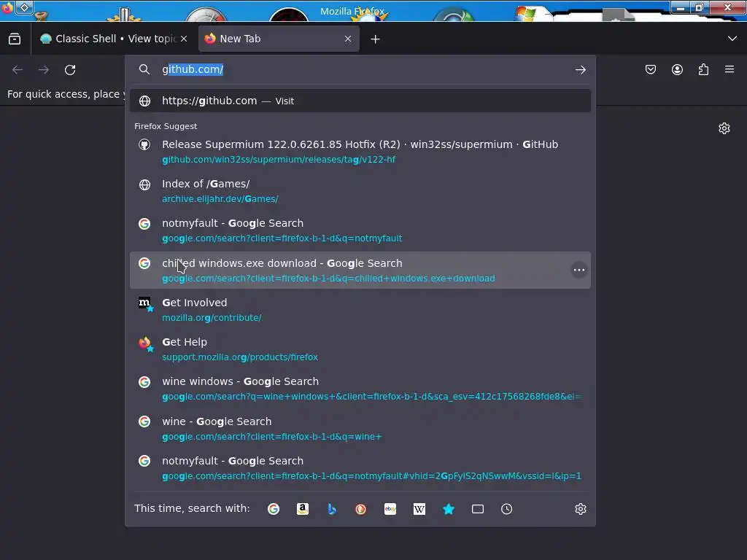Click support.mozilla.org/products/firefox URL text

[x=240, y=357]
